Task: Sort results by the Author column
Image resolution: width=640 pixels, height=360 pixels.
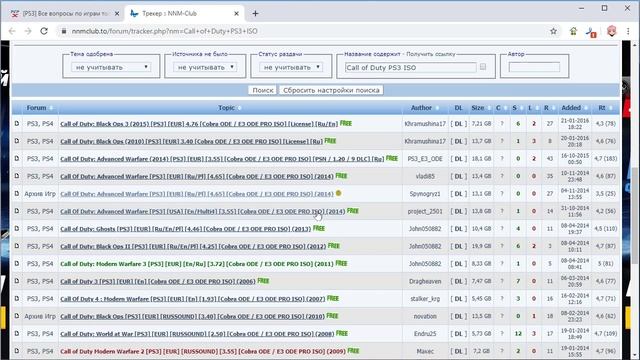Action: (x=421, y=108)
